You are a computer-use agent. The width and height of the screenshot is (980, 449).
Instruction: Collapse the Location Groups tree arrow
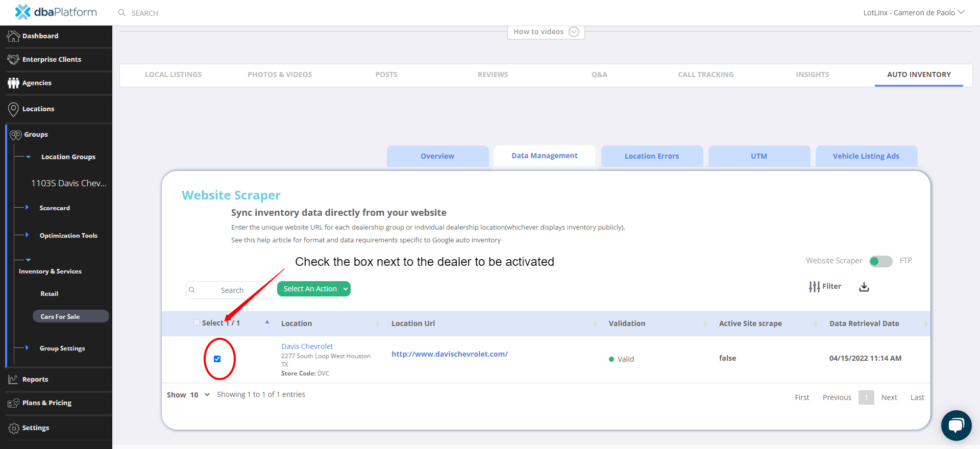pos(29,157)
